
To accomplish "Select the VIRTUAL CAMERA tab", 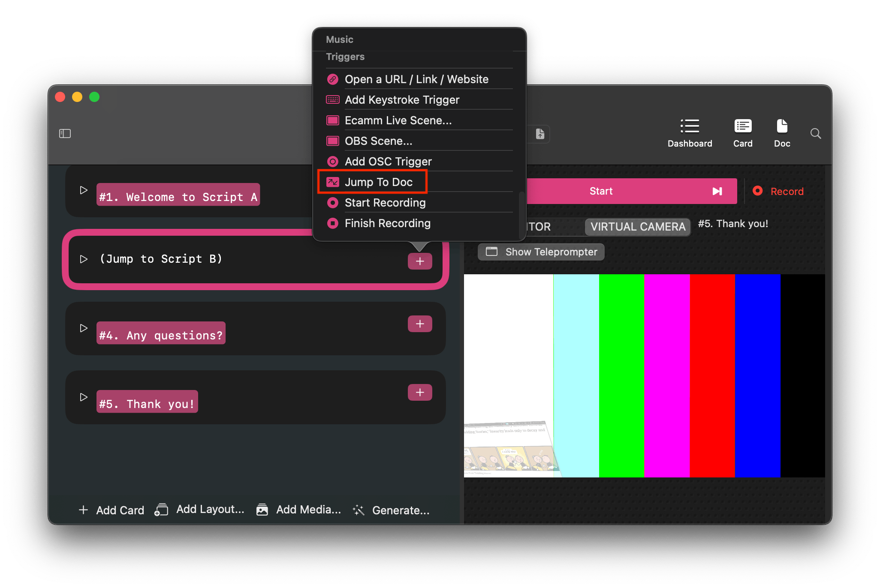I will click(637, 227).
